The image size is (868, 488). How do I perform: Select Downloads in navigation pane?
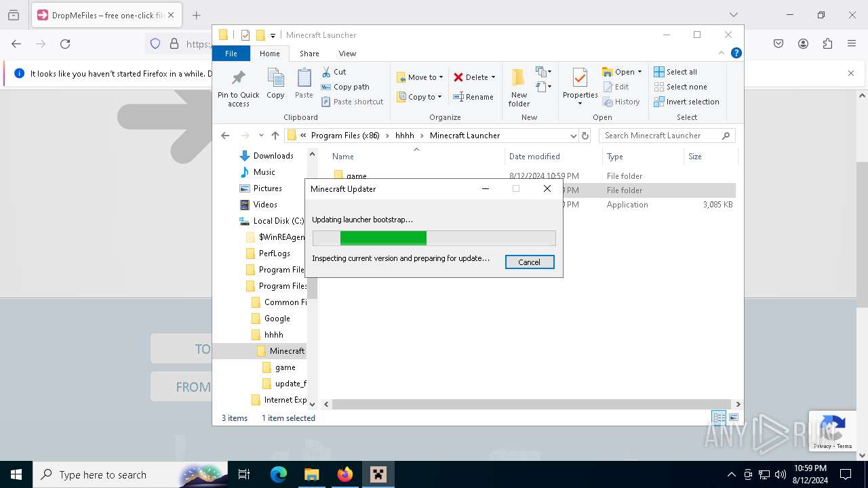273,156
